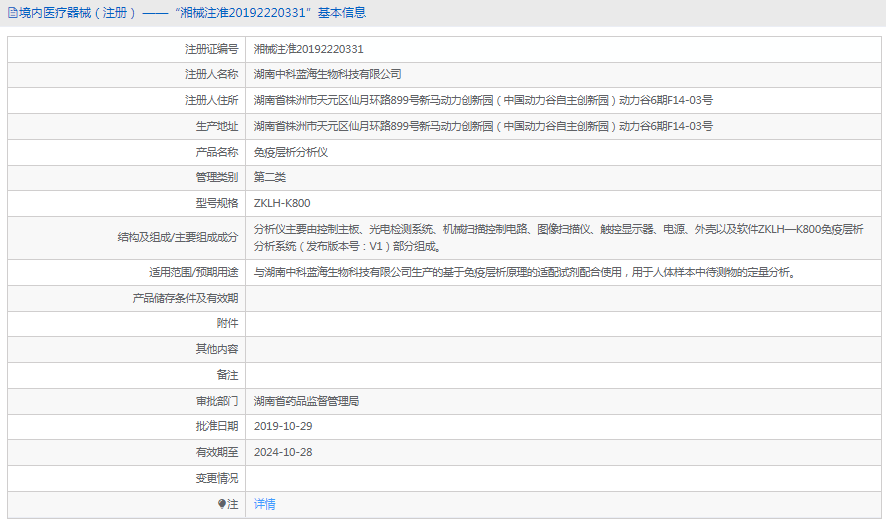Viewport: 886px width, 527px height.
Task: Click product name 免疫层析分析仪
Action: (290, 153)
